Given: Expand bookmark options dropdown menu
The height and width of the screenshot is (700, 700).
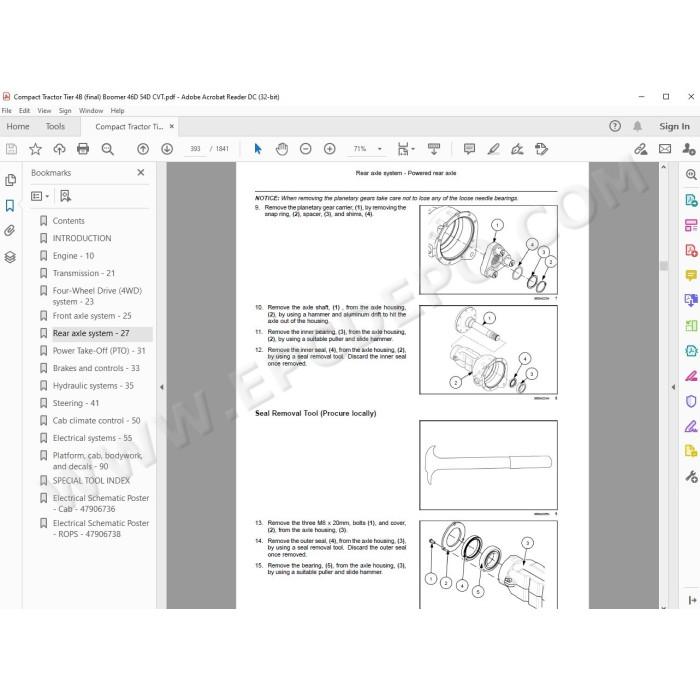Looking at the screenshot, I should click(x=40, y=196).
